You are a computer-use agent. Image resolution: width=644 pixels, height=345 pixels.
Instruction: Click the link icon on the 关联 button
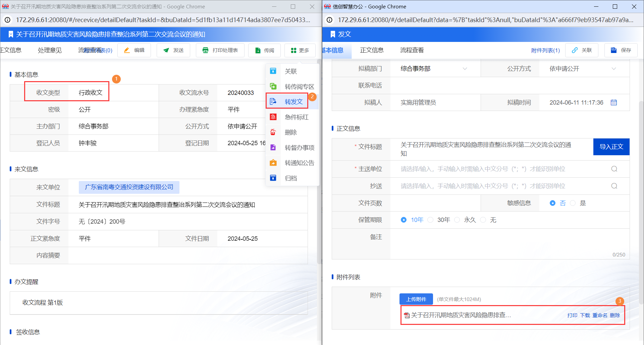(x=575, y=50)
